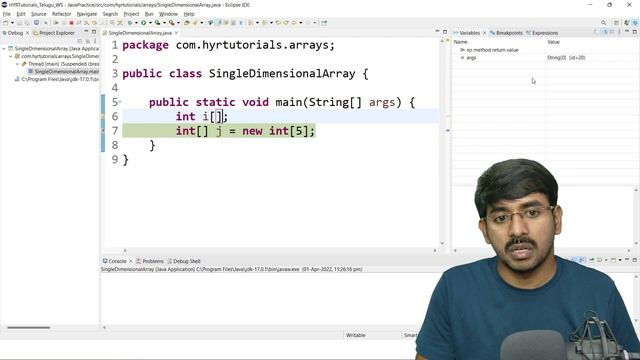Open the Help menu
The height and width of the screenshot is (360, 640).
click(189, 14)
